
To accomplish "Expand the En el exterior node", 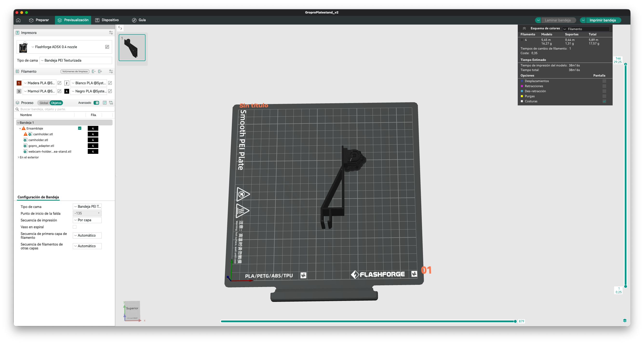I will tap(18, 157).
